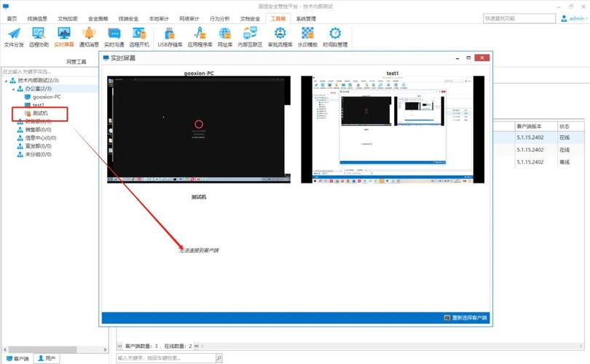
Task: Click the 远程开机 remote power-on icon
Action: click(139, 36)
